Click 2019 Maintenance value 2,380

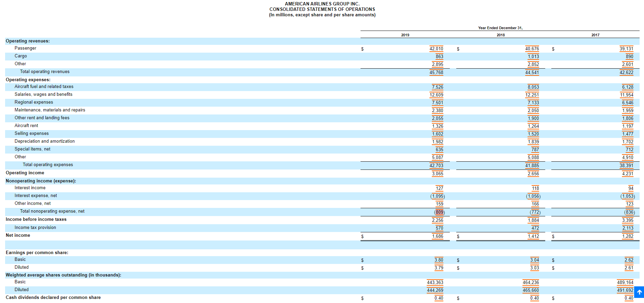tap(438, 111)
